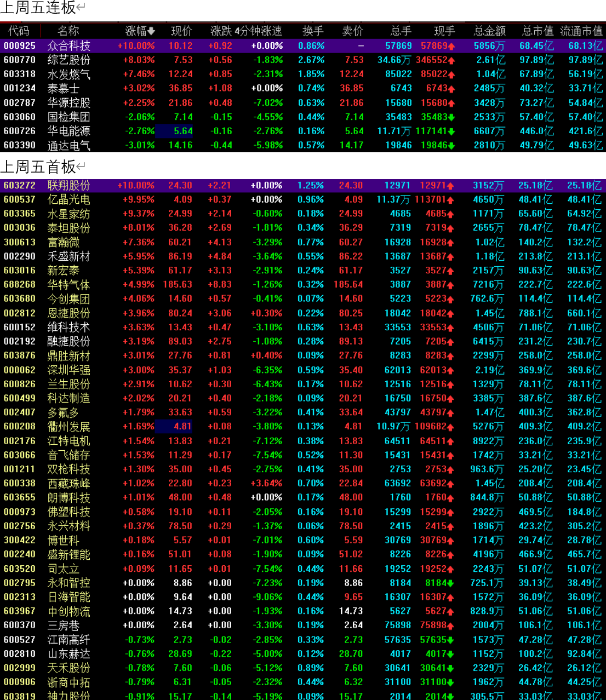Sort by the 名称 column header

pos(68,31)
